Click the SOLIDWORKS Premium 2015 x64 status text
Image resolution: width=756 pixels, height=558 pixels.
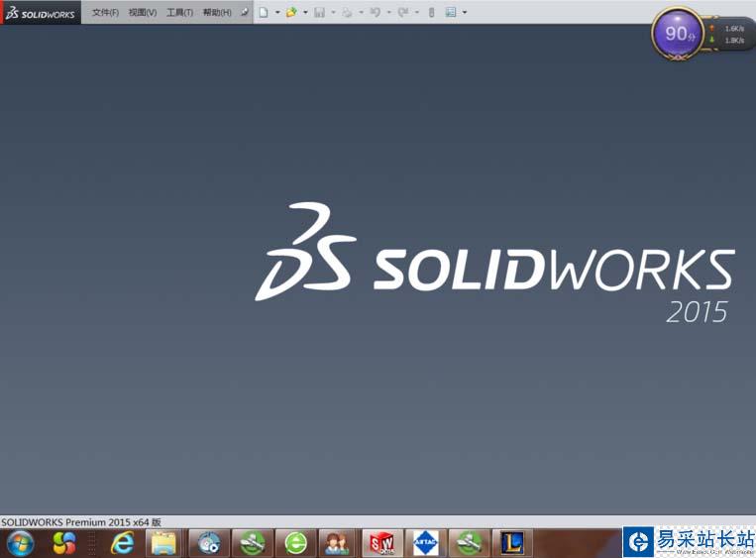81,522
